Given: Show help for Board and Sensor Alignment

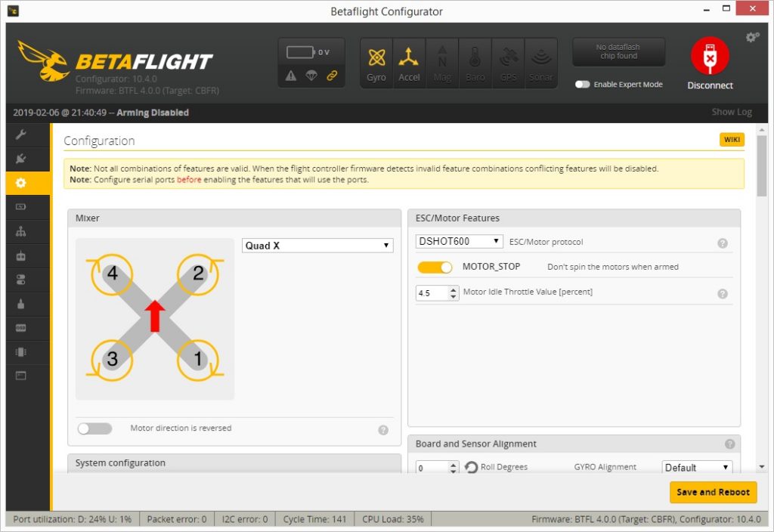Looking at the screenshot, I should click(729, 444).
